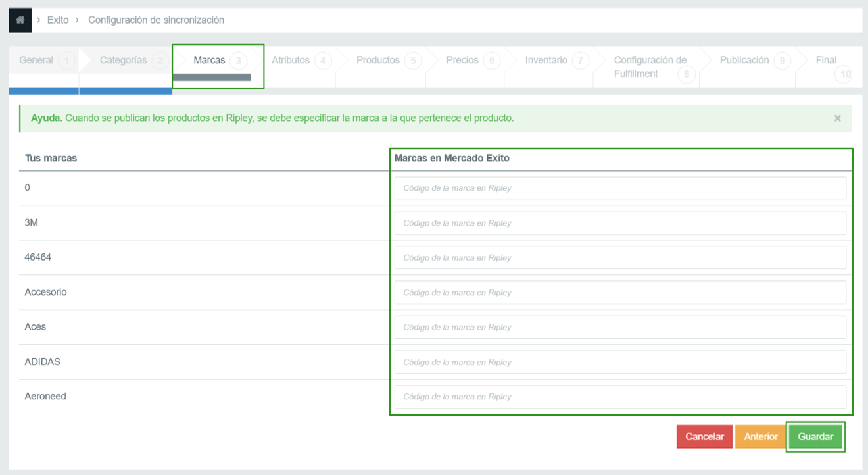Focus brand code field for Aeroneed
The height and width of the screenshot is (475, 868).
click(x=620, y=397)
